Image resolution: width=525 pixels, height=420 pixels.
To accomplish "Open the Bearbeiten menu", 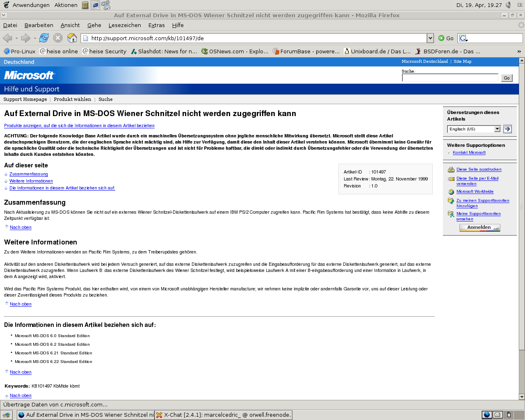I will pyautogui.click(x=39, y=25).
